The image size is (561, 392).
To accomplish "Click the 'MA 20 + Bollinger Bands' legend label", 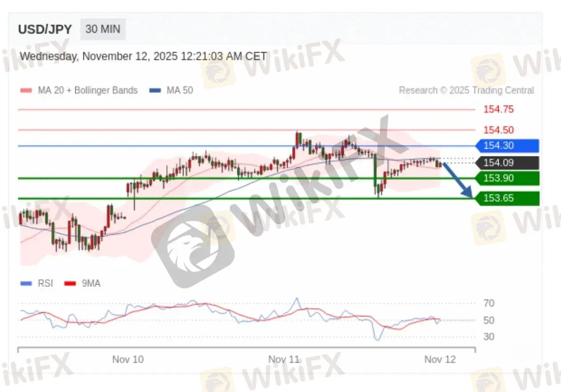I will (88, 90).
